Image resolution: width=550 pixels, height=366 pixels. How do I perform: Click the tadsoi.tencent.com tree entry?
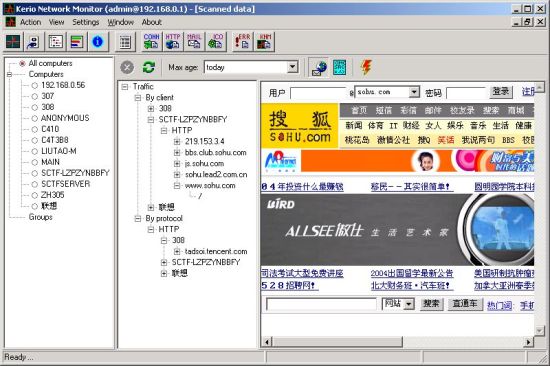216,251
